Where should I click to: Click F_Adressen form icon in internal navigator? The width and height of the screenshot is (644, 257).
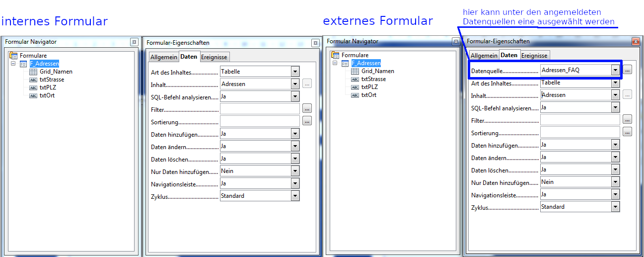(23, 64)
